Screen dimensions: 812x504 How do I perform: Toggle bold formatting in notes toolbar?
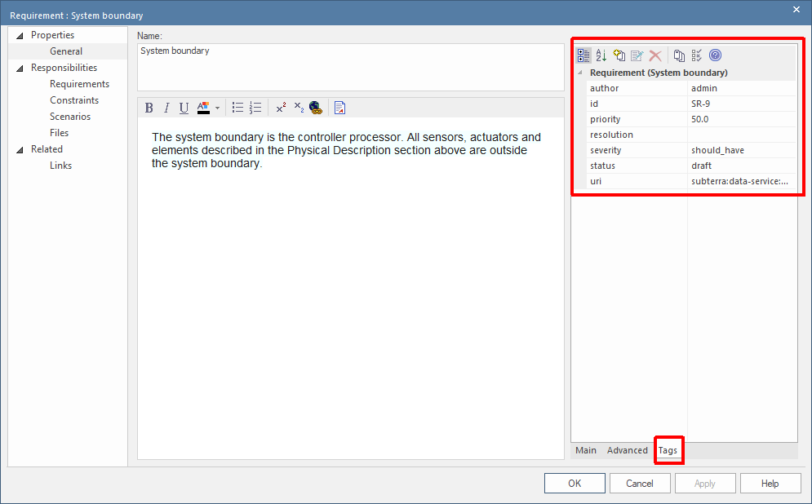[x=149, y=108]
